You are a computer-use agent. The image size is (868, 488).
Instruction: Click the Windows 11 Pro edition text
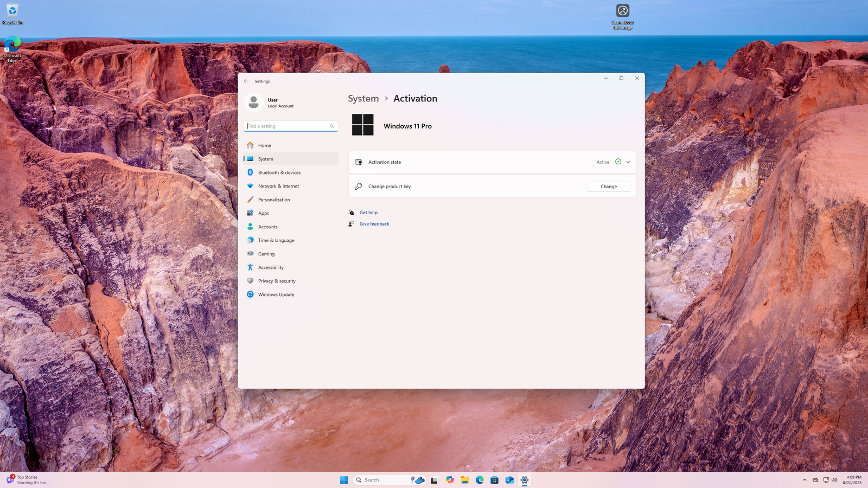click(x=407, y=126)
